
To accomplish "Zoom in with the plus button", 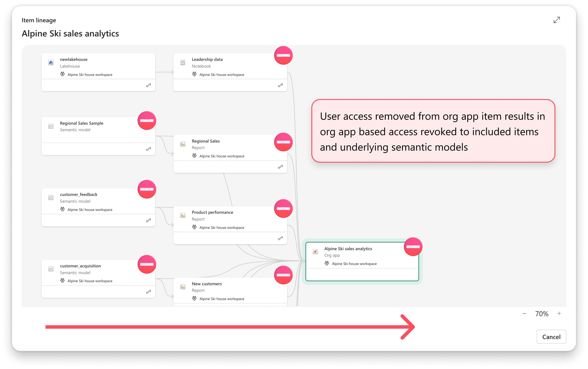I will click(559, 313).
